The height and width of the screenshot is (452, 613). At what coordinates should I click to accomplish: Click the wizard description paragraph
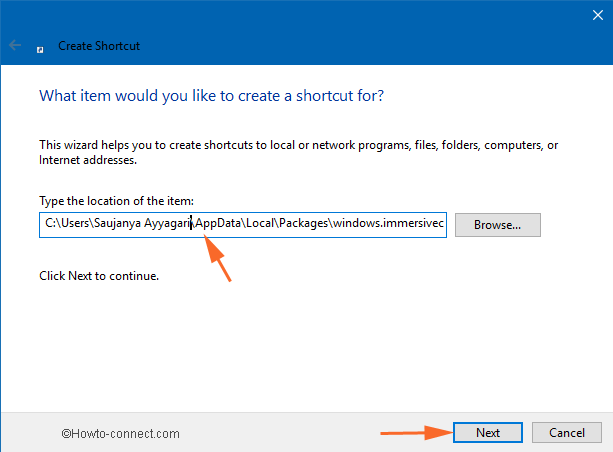(x=298, y=152)
